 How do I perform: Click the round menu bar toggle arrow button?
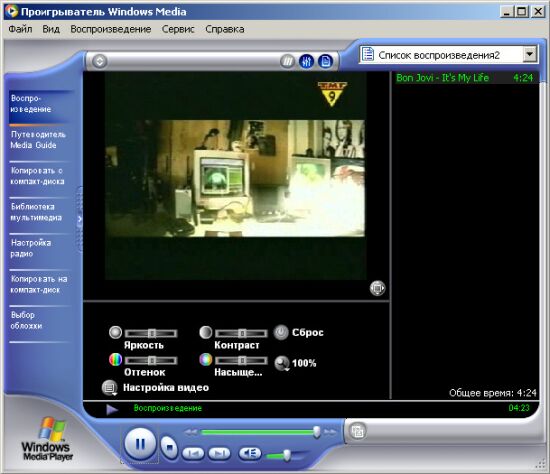[100, 61]
